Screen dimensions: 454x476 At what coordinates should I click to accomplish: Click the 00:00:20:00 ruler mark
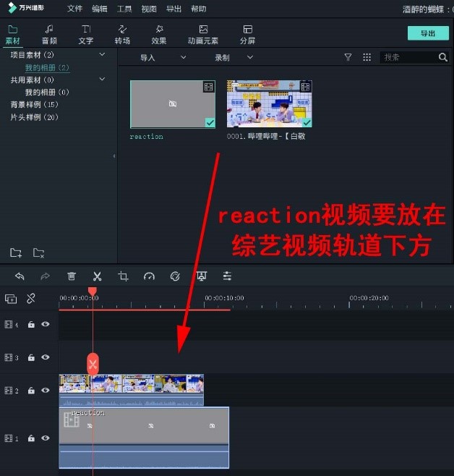[369, 298]
